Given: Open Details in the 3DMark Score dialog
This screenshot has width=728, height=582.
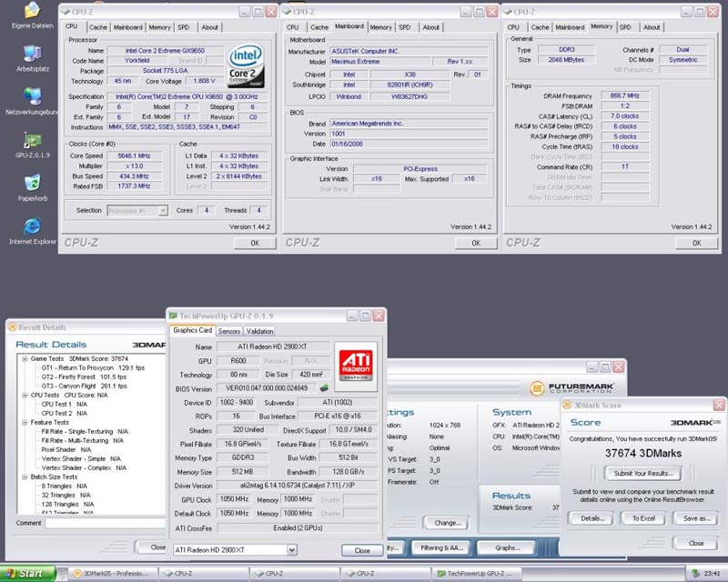Looking at the screenshot, I should 593,518.
